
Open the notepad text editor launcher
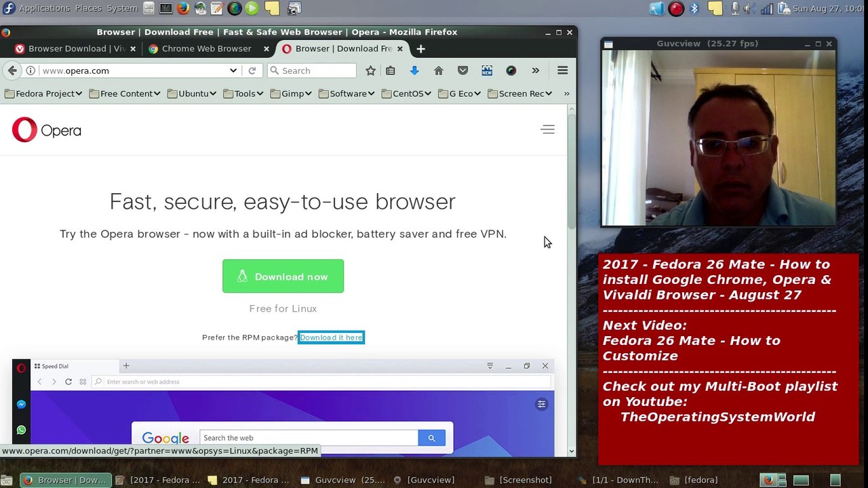[217, 9]
